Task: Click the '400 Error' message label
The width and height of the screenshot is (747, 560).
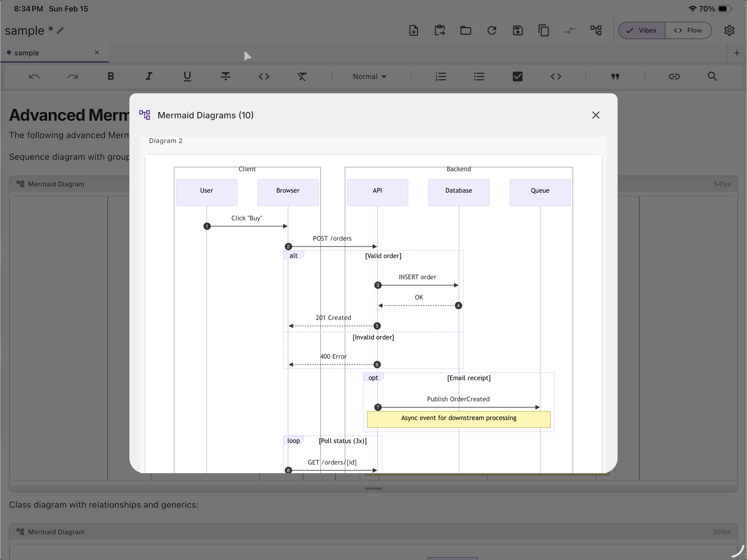Action: tap(333, 356)
